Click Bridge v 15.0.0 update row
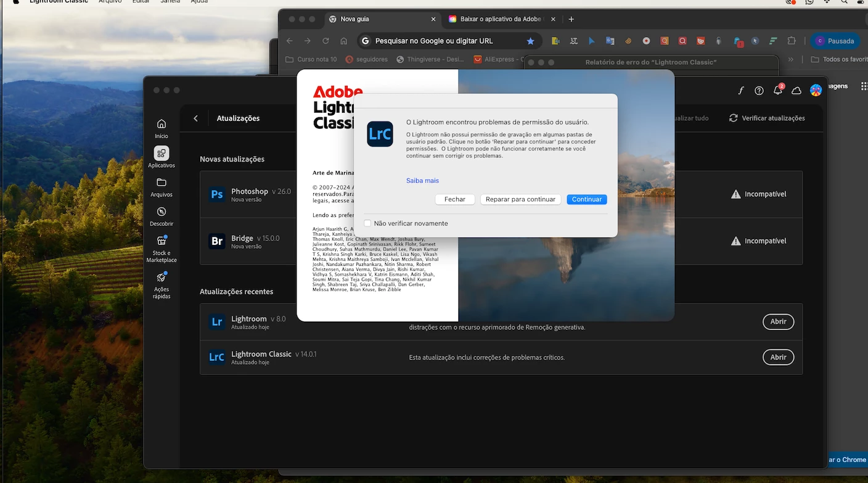The image size is (868, 483). click(x=501, y=241)
